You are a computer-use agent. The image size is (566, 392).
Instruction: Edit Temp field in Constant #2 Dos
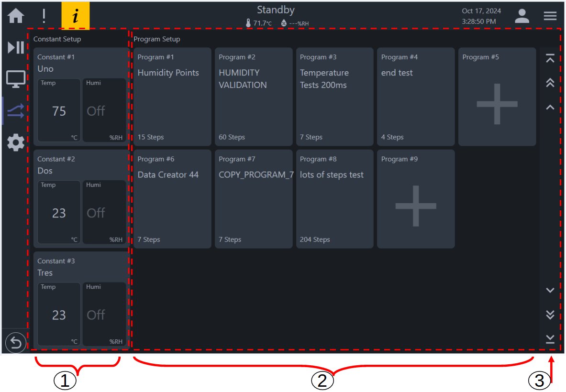pos(59,212)
